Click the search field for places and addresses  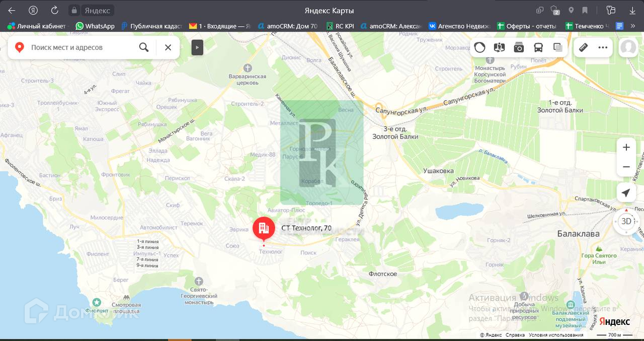(x=80, y=47)
